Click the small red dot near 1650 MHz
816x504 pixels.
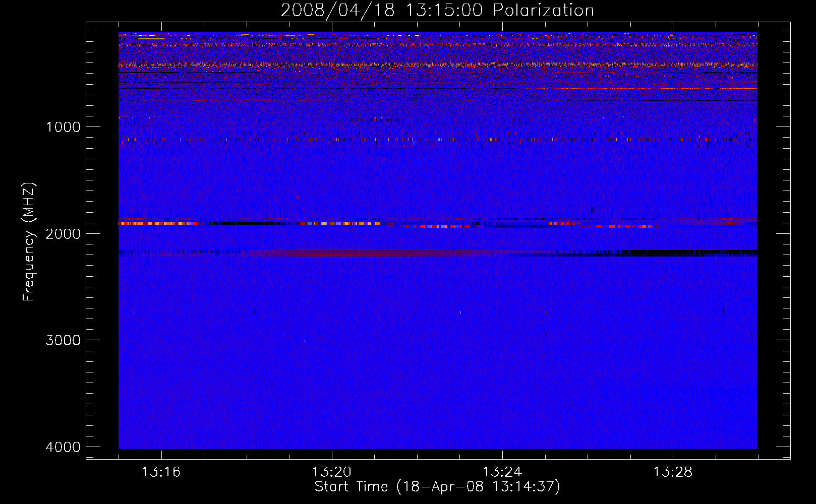pos(298,197)
